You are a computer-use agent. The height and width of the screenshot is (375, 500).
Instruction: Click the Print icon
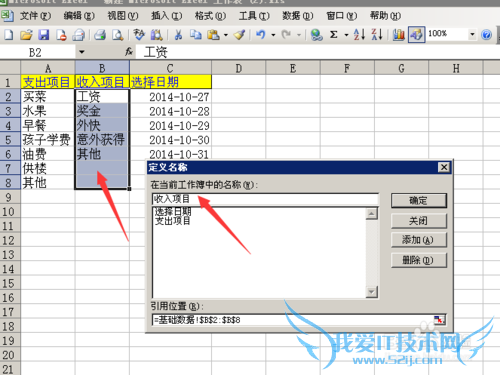[100, 35]
